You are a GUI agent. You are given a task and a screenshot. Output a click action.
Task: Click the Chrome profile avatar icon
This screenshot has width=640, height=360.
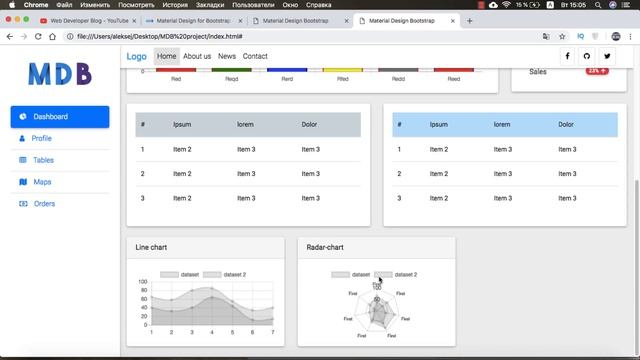[616, 36]
